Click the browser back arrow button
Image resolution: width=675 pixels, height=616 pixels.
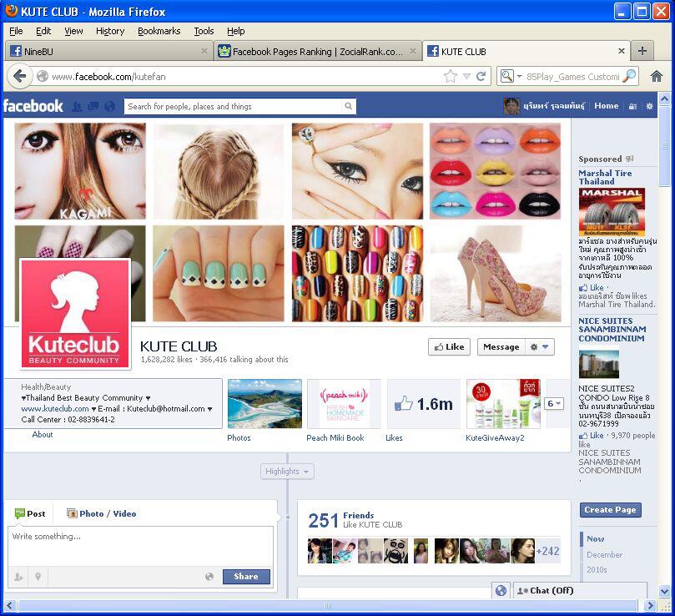click(x=20, y=76)
